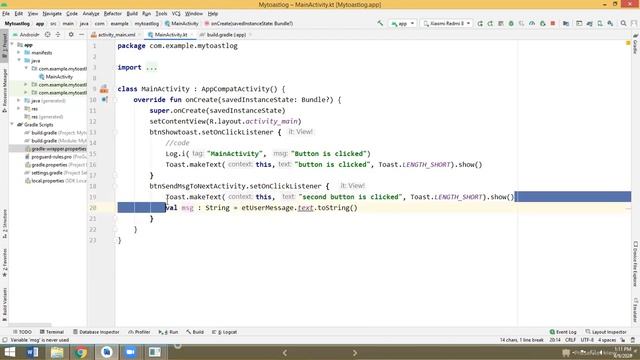The width and height of the screenshot is (640, 360).
Task: Open the Event Log
Action: [563, 332]
